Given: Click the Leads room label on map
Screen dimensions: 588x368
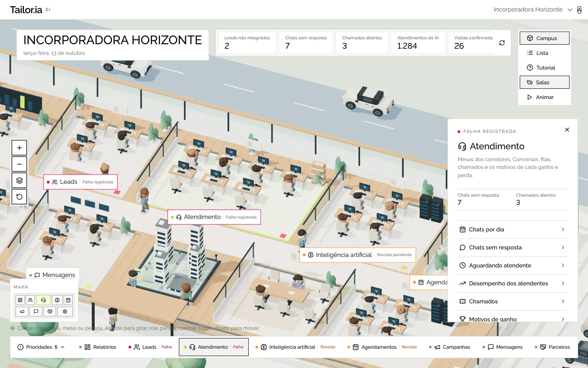Looking at the screenshot, I should click(80, 182).
